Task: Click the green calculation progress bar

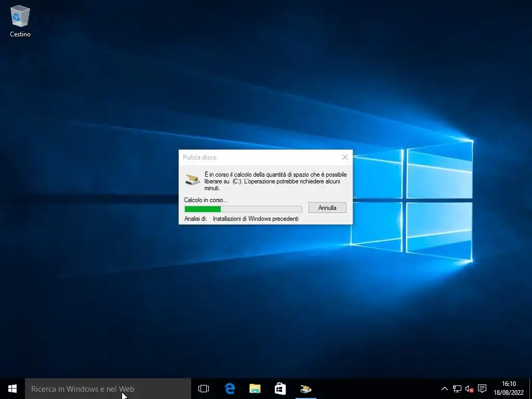Action: point(243,209)
